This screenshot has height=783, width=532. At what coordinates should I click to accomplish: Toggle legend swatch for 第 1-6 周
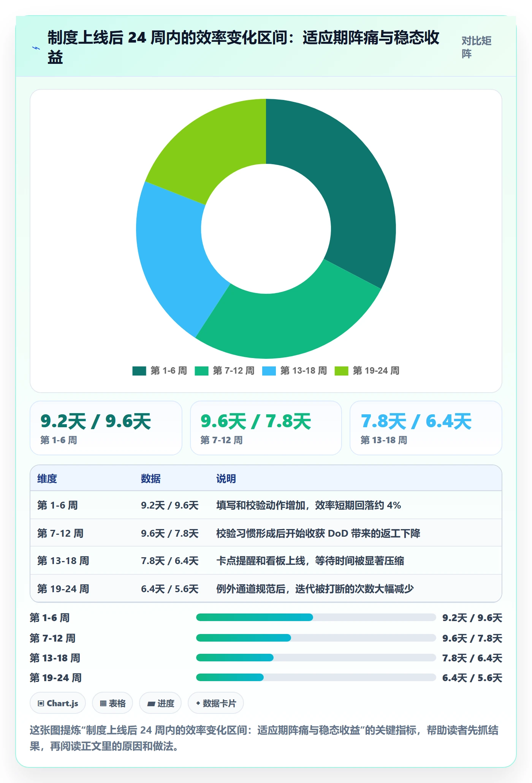pyautogui.click(x=139, y=371)
